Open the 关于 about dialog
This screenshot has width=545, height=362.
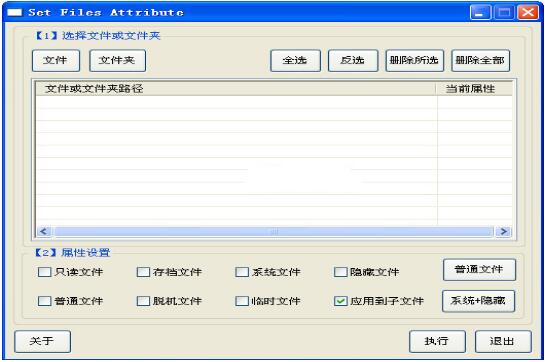pyautogui.click(x=42, y=341)
